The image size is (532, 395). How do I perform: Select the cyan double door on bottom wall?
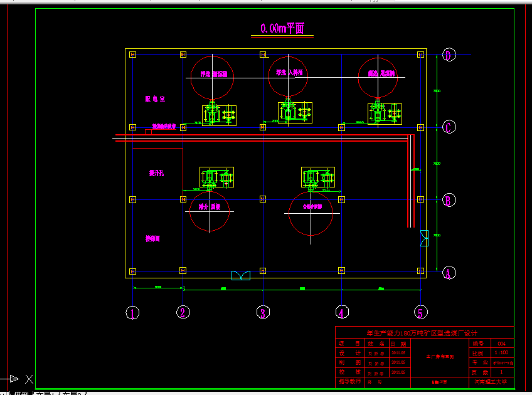(x=241, y=275)
